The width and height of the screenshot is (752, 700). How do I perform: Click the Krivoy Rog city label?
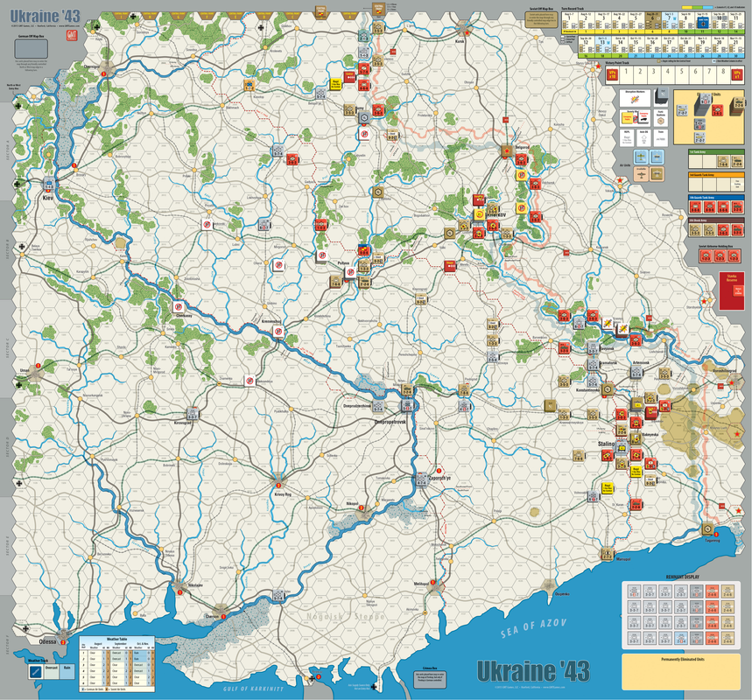click(x=283, y=493)
